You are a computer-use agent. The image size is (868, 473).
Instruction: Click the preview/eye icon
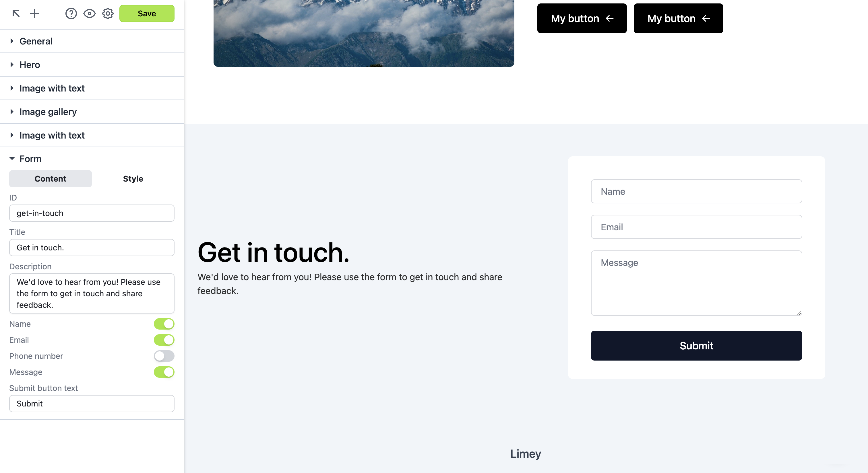(x=89, y=13)
